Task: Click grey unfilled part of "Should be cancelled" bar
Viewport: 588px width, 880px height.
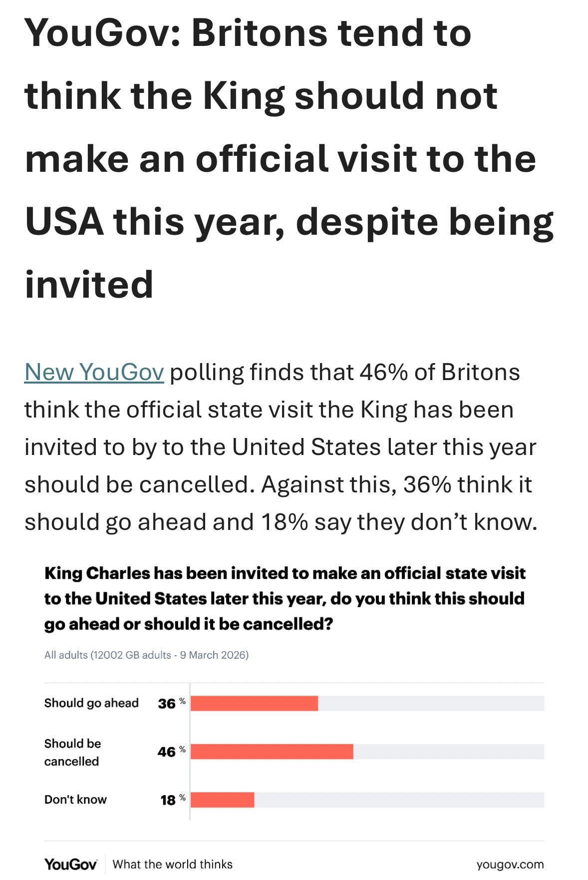Action: pos(448,752)
